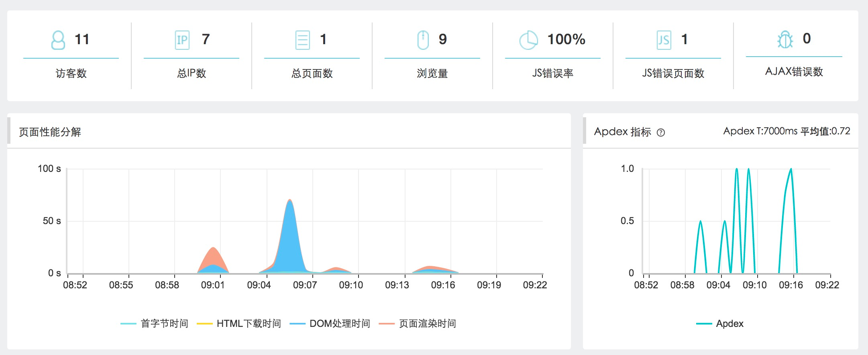Select the AJAX错误数 label
Viewport: 868px width, 355px height.
point(794,72)
